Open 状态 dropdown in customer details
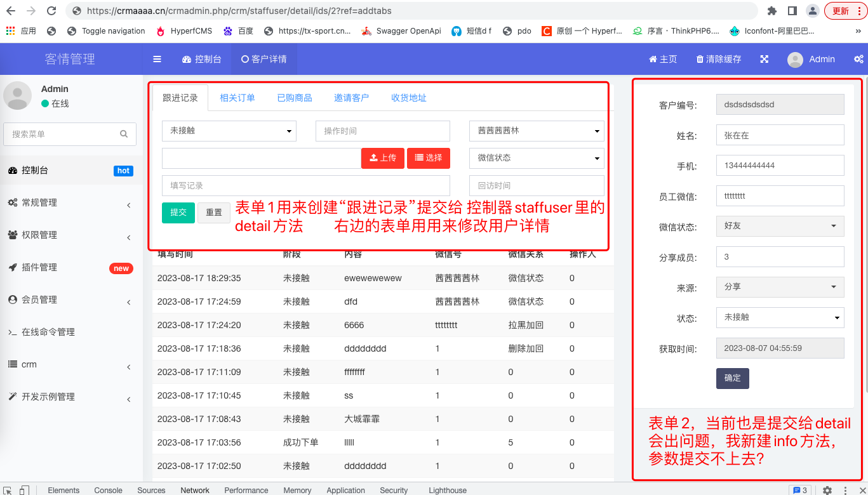Image resolution: width=868 pixels, height=495 pixels. pos(780,317)
